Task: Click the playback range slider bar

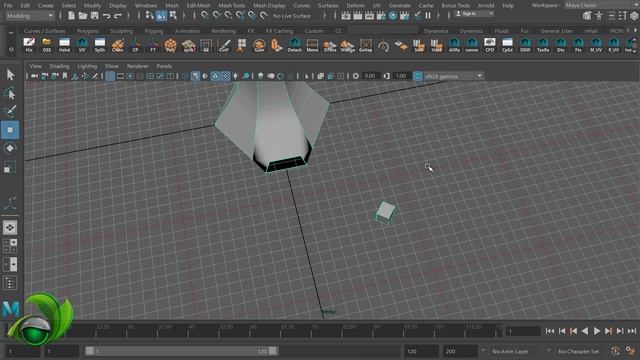Action: click(181, 351)
